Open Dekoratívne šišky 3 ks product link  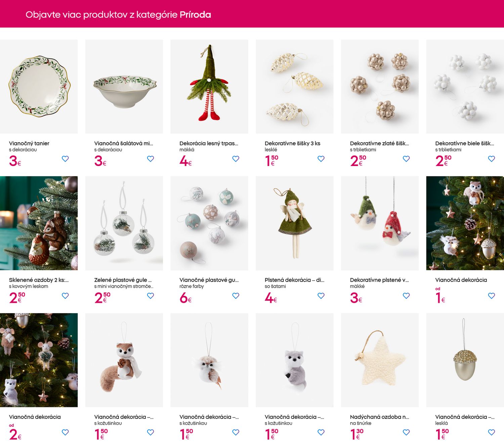(x=292, y=143)
